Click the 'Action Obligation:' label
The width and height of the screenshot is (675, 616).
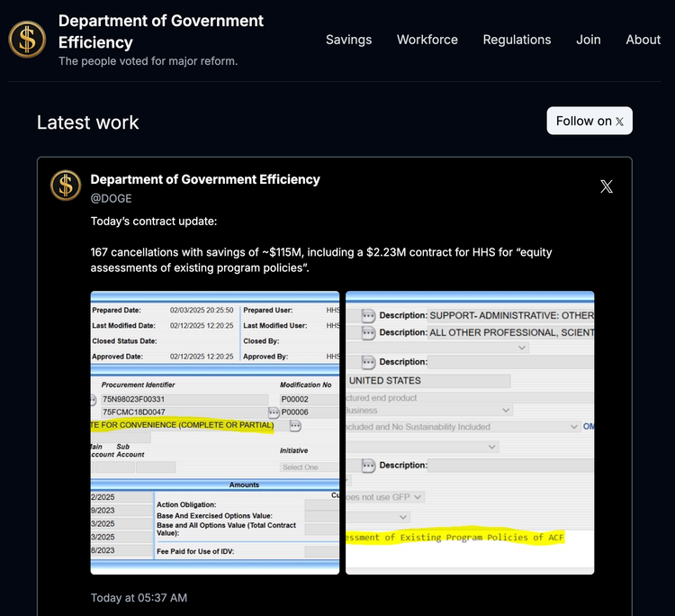(186, 504)
